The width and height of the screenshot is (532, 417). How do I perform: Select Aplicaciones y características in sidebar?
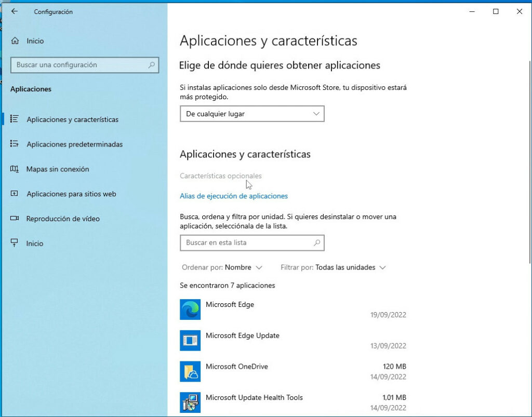[72, 119]
